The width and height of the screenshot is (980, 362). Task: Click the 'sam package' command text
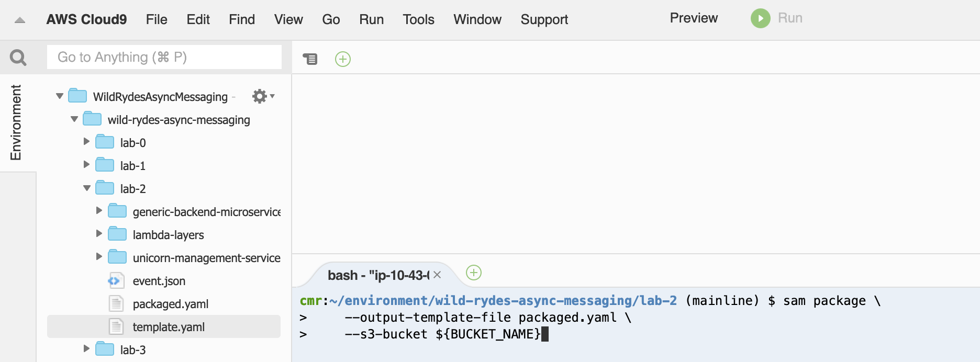pyautogui.click(x=825, y=301)
